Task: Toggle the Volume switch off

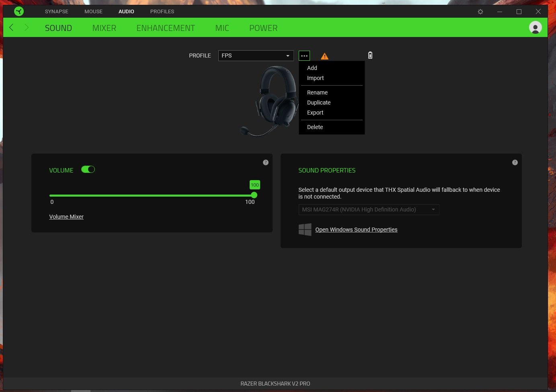Action: tap(88, 170)
